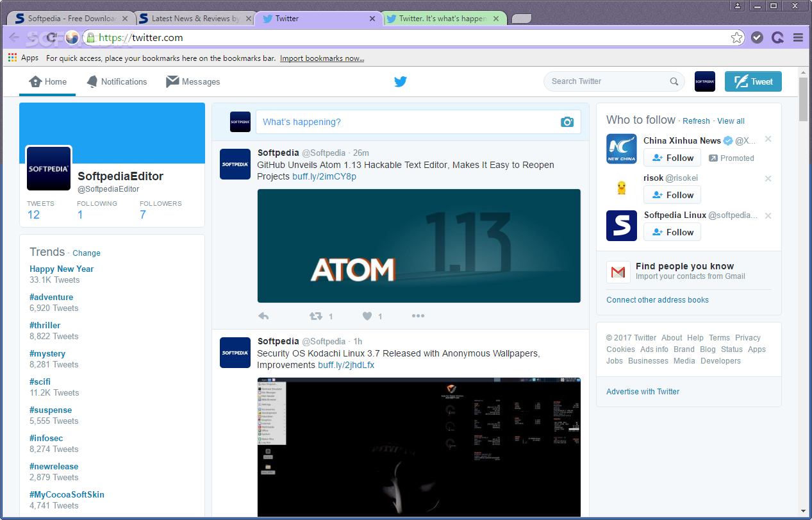Dismiss Softpedia Linux follow suggestion
This screenshot has height=520, width=812.
pos(768,215)
